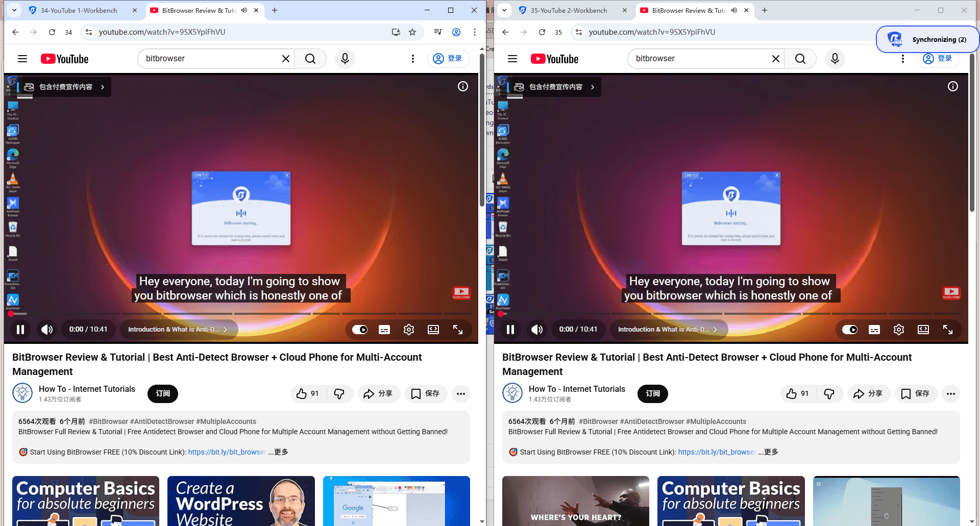Click the Synchronizing (2) indicator

(x=927, y=39)
